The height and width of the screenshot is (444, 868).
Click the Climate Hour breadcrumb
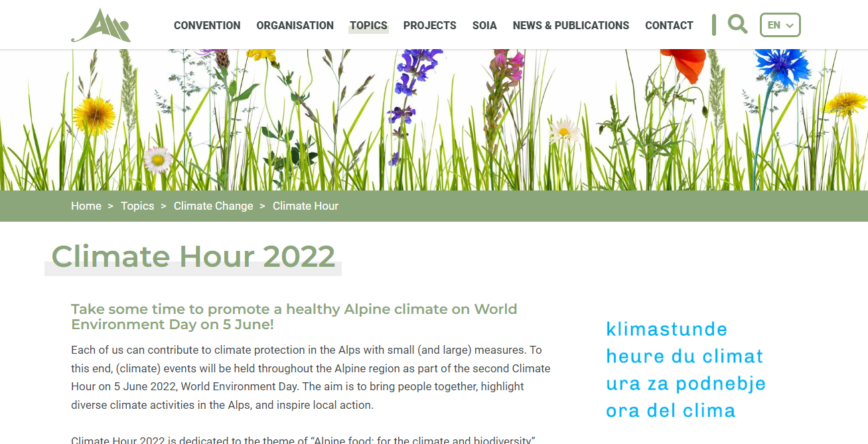[x=305, y=206]
